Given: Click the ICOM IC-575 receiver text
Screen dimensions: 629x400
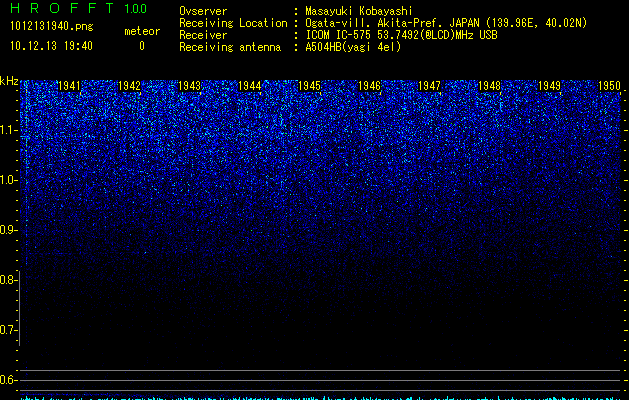Looking at the screenshot, I should (x=401, y=35).
